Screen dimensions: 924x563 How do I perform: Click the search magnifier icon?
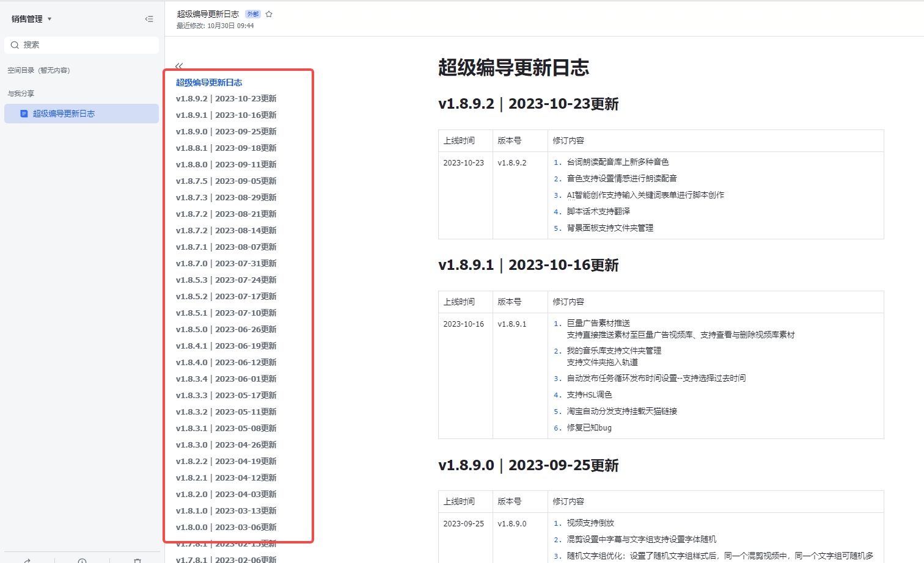point(15,45)
